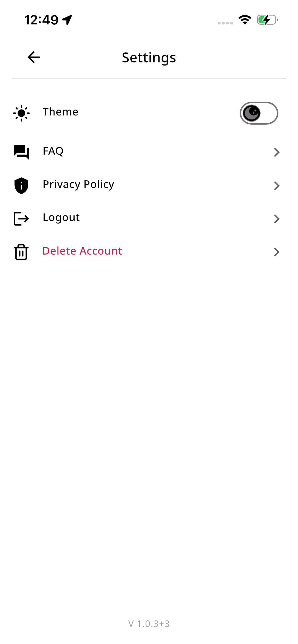Screen dimensions: 298x644
Task: Tap the red Delete Account text
Action: 82,251
